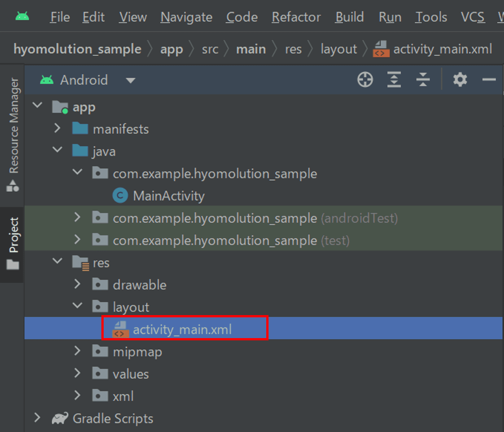Click the Android logo in the Project toolbar

pyautogui.click(x=47, y=80)
